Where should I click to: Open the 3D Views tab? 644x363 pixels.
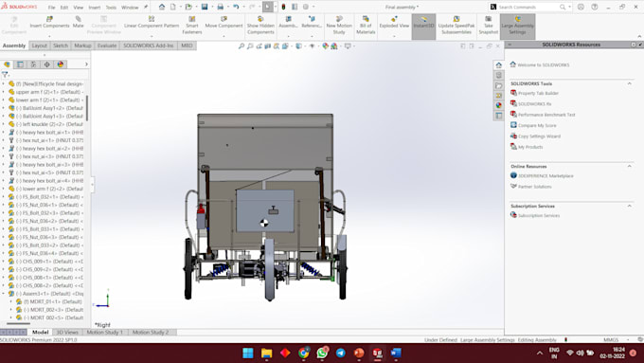point(67,332)
